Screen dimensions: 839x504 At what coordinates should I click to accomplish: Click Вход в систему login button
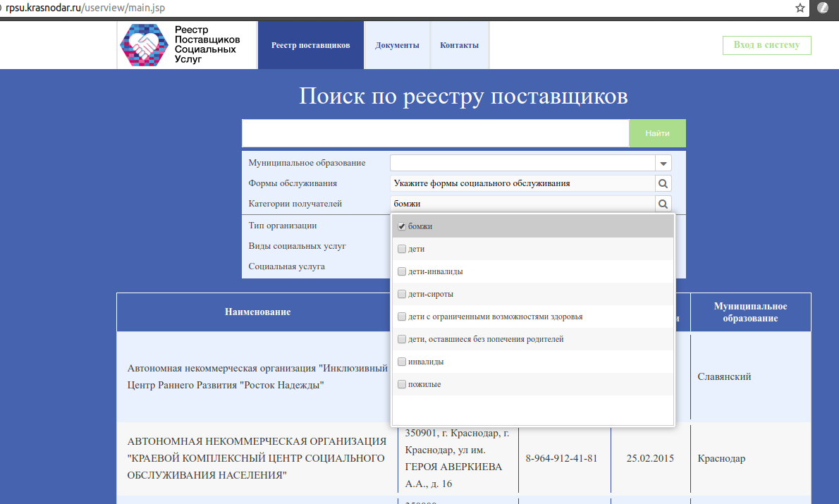click(766, 45)
